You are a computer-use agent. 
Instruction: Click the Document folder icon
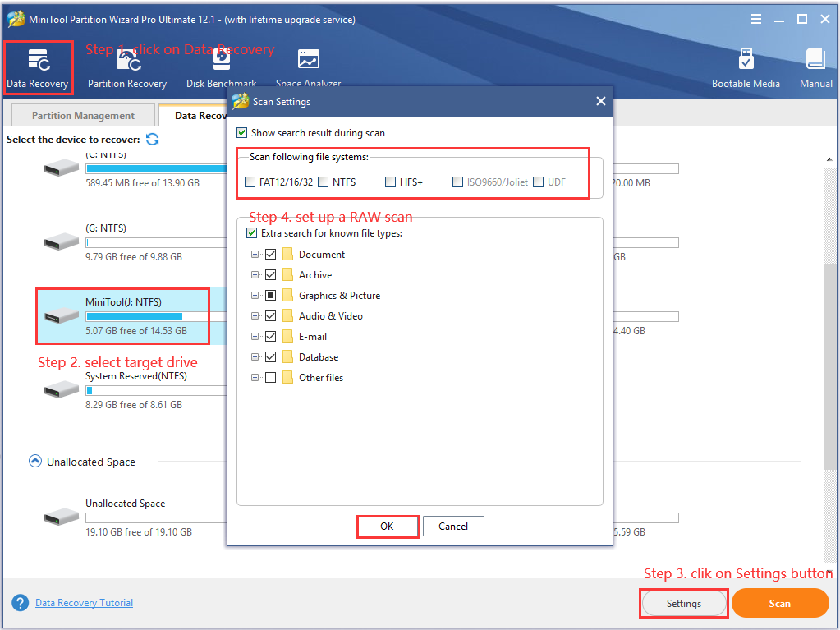[x=287, y=255]
